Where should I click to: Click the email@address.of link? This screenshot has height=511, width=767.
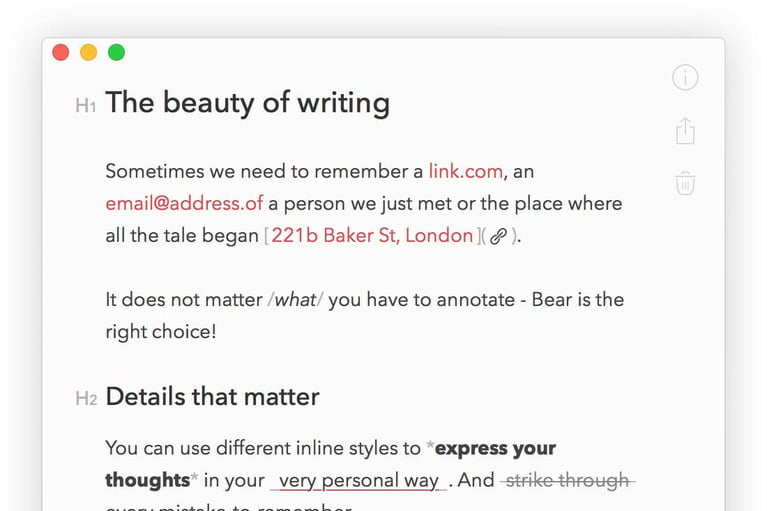tap(184, 203)
